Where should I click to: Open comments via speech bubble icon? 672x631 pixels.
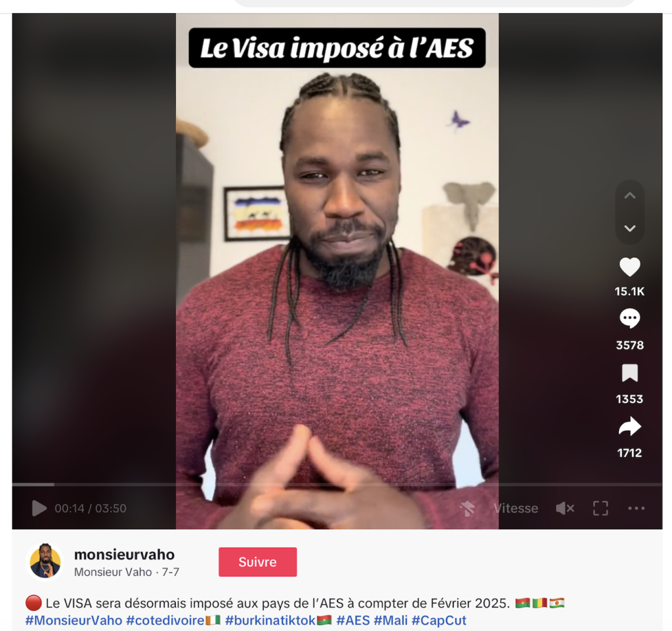(629, 318)
